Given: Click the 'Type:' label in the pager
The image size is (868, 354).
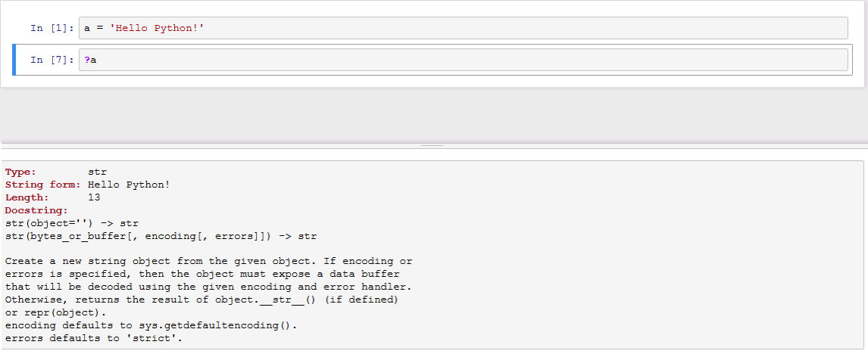Looking at the screenshot, I should (x=20, y=172).
